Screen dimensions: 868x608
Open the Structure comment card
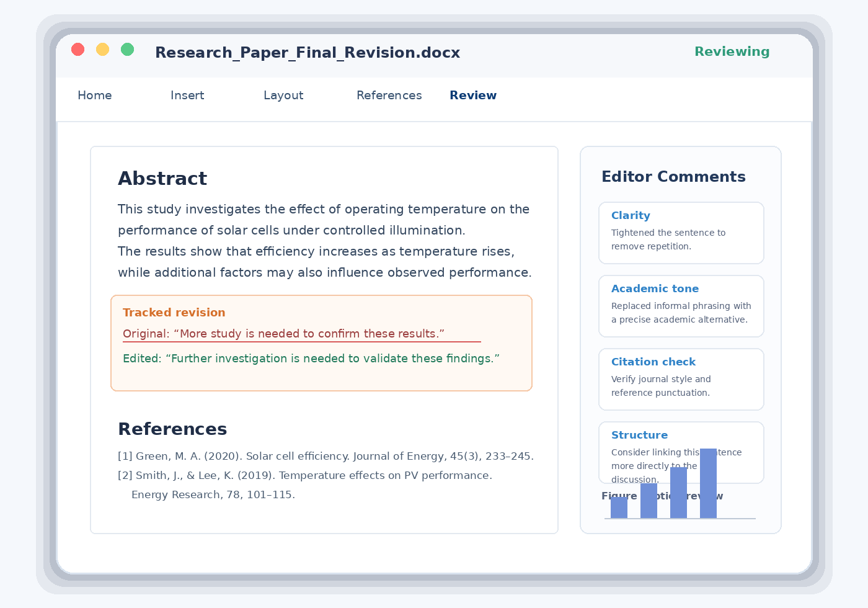click(x=681, y=452)
